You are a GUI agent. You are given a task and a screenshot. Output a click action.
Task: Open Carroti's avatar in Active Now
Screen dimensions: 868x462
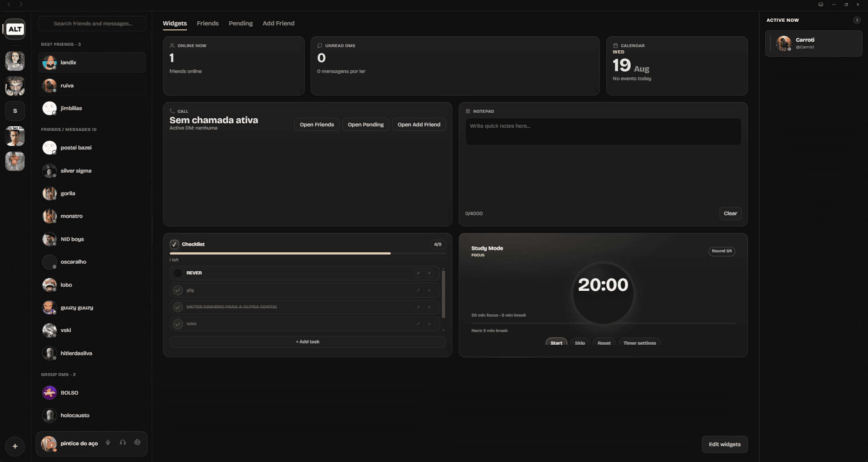[783, 43]
